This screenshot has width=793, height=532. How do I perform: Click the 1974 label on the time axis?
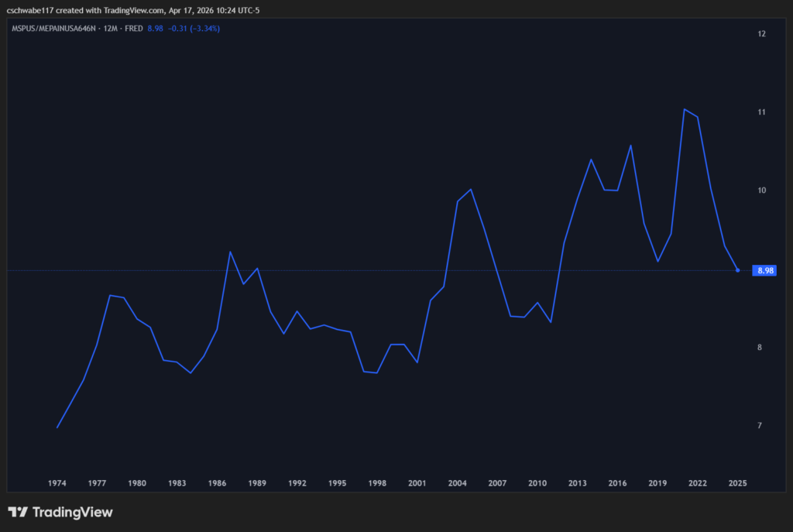point(57,482)
